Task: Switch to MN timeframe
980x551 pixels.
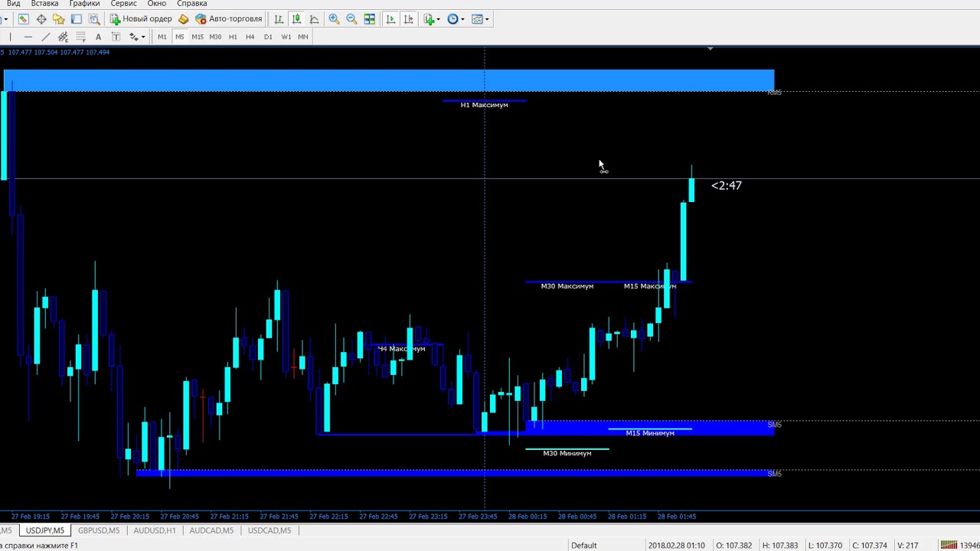Action: click(x=303, y=37)
